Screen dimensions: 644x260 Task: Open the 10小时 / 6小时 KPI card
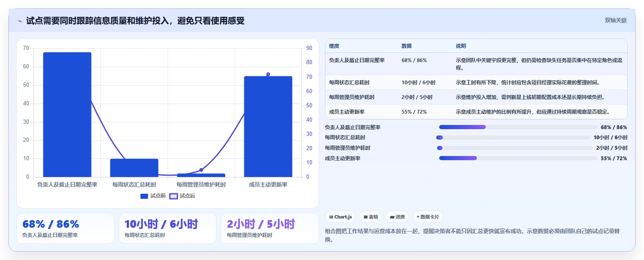click(168, 228)
